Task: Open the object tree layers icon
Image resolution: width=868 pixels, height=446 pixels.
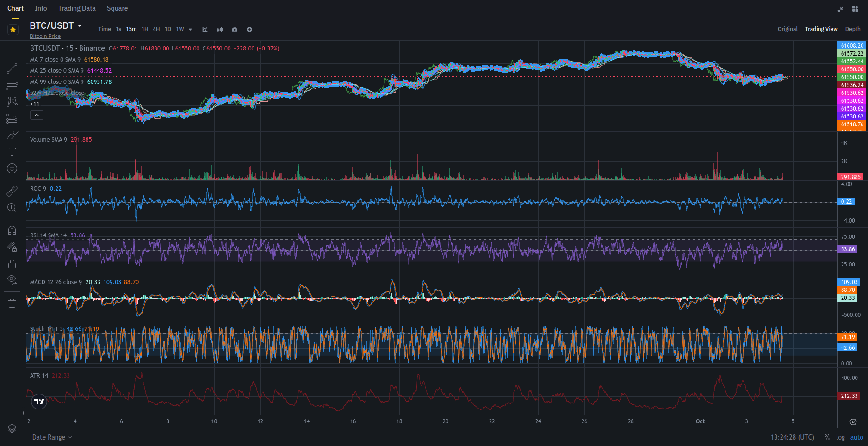Action: [12, 428]
